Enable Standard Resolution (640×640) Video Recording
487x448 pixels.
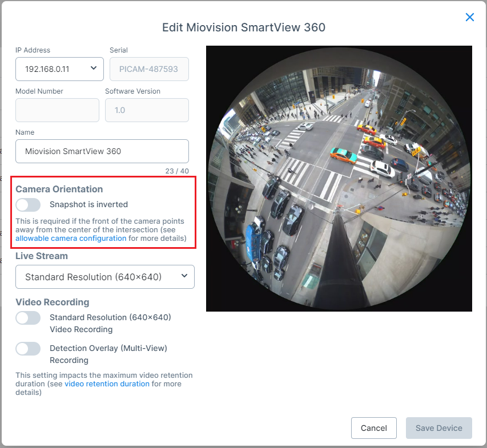pyautogui.click(x=28, y=318)
